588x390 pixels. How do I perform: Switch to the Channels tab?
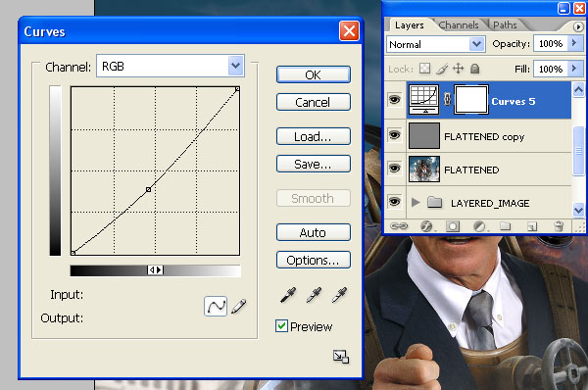459,25
